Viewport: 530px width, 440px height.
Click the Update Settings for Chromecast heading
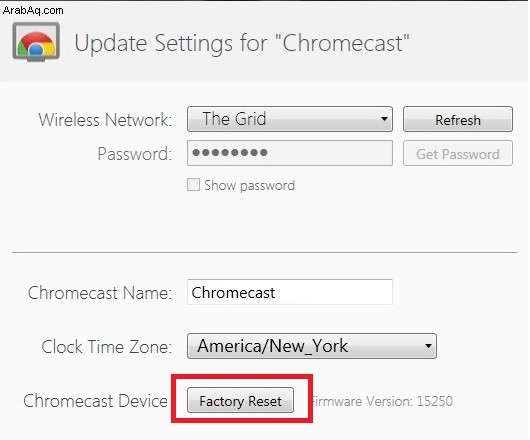[242, 43]
